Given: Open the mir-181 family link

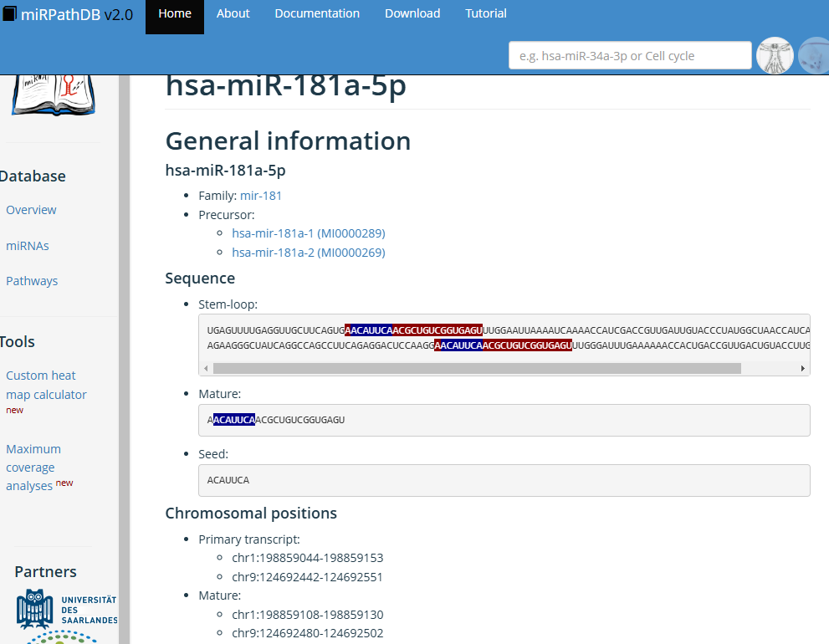Looking at the screenshot, I should click(x=261, y=196).
